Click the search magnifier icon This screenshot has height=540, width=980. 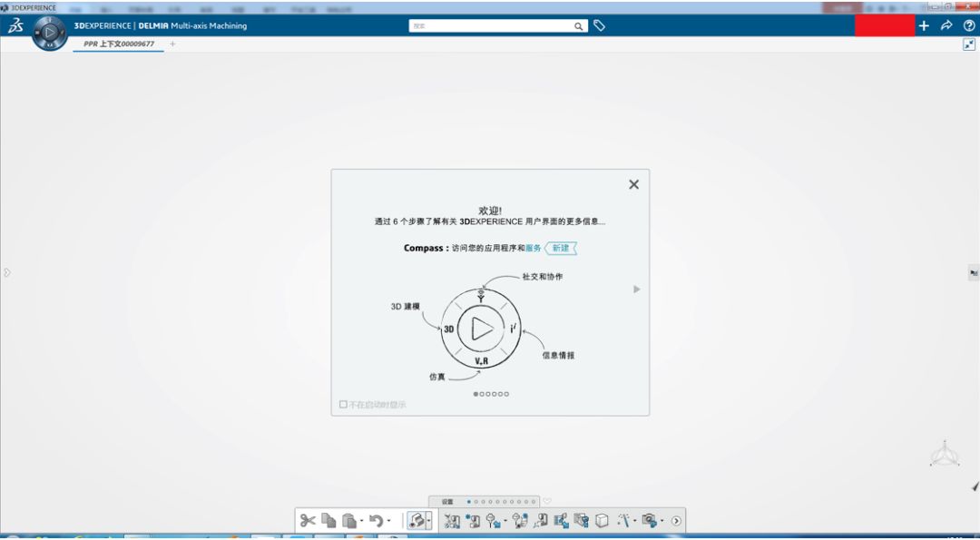click(579, 26)
